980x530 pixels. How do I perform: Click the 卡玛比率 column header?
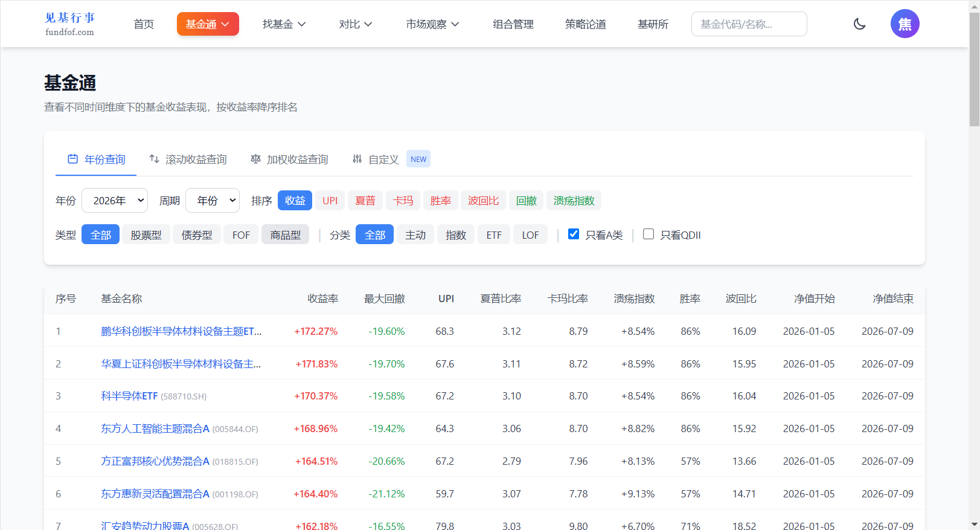568,299
